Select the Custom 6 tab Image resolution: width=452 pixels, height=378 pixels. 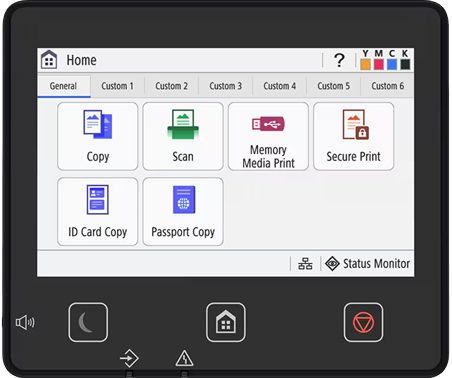pos(387,86)
